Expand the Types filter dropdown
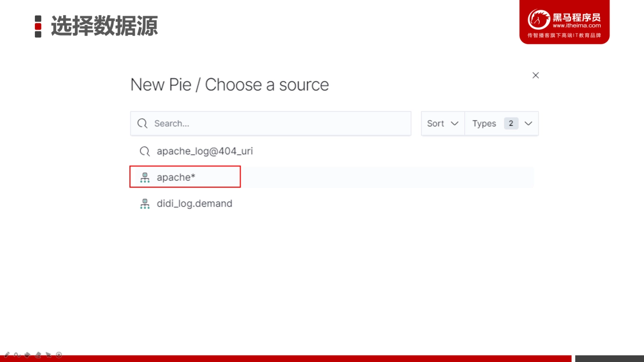 coord(502,123)
